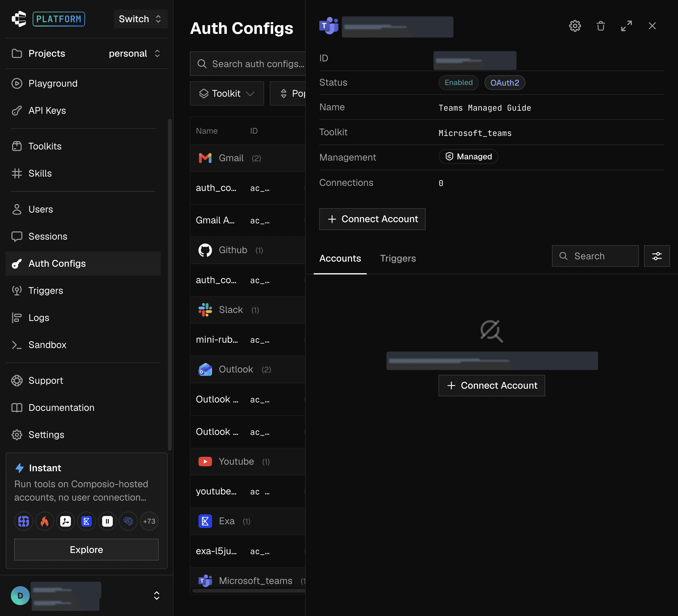Collapse the Slack group row
The width and height of the screenshot is (678, 616).
pos(248,310)
